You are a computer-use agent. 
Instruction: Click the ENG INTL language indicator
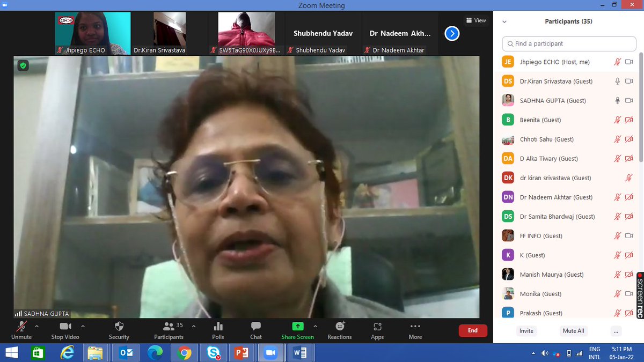[x=595, y=353]
